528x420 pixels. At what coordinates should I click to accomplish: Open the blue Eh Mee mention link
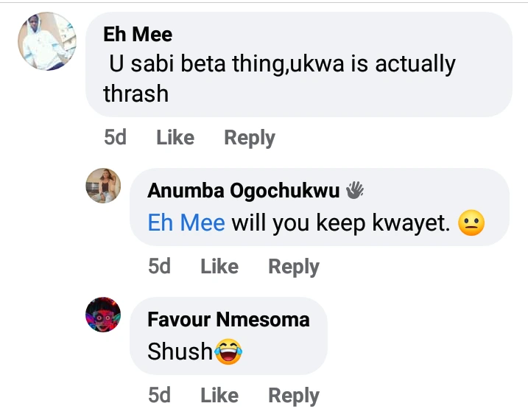(x=186, y=223)
